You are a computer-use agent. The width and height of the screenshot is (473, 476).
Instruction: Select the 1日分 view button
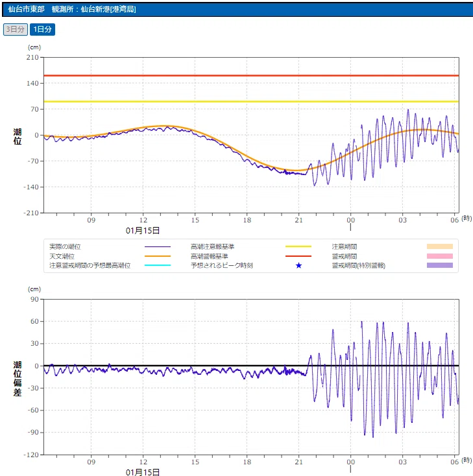(x=43, y=29)
